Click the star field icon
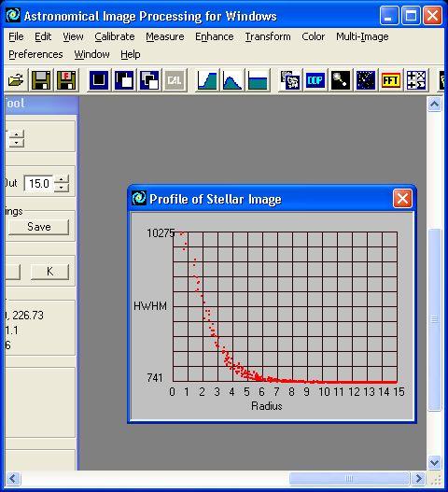 click(x=366, y=80)
